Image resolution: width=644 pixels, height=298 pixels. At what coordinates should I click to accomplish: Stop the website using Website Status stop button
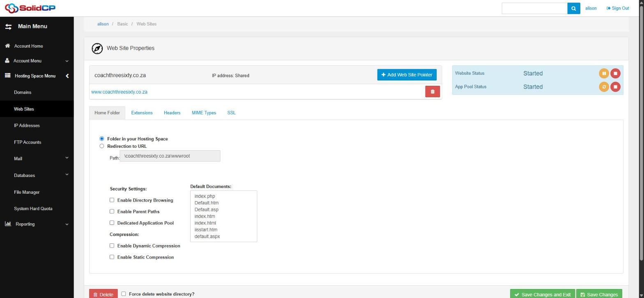point(615,73)
